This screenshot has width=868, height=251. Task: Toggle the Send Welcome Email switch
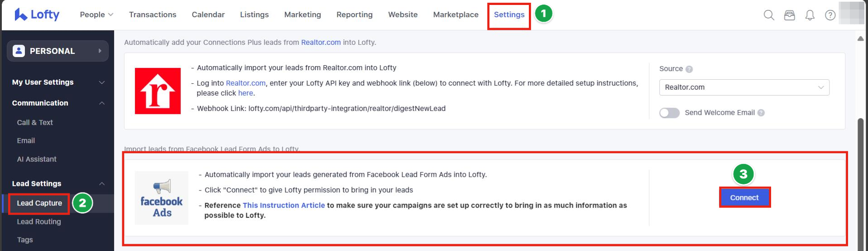point(669,113)
